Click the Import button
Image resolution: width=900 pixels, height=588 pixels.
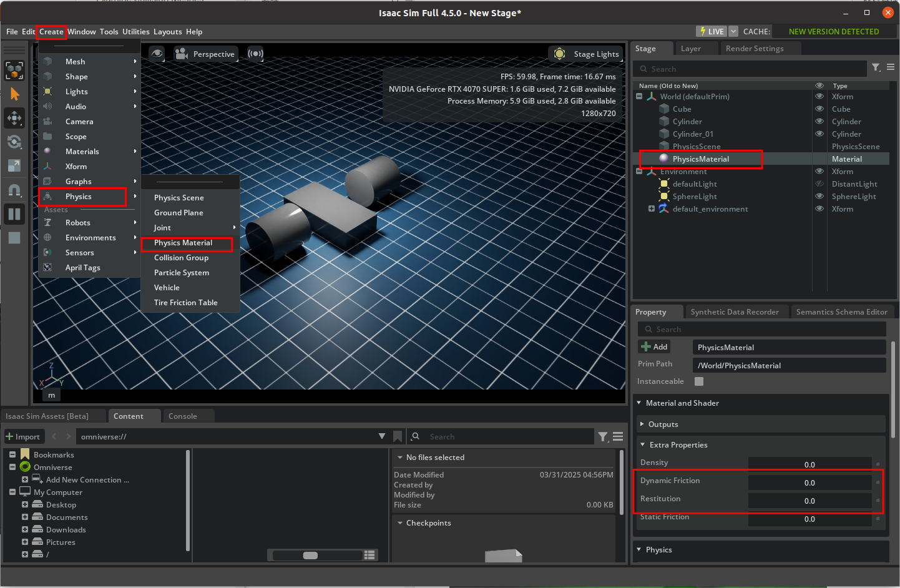coord(23,436)
